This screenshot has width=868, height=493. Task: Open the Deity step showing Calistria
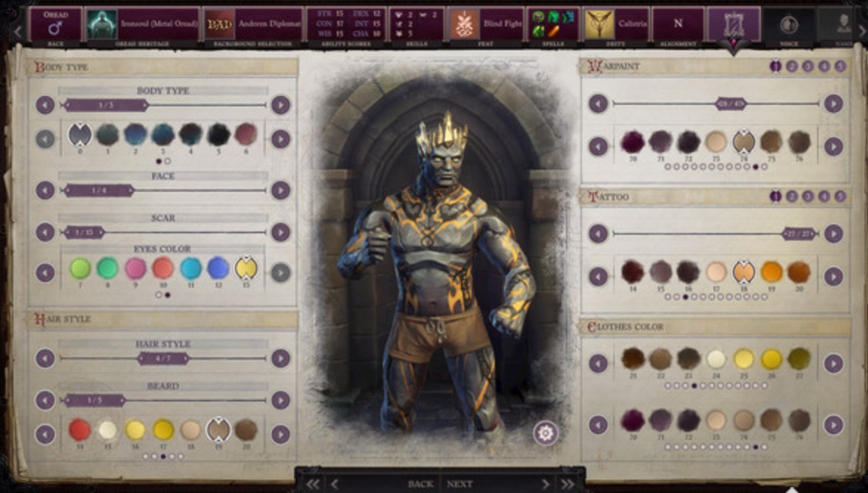tap(615, 24)
